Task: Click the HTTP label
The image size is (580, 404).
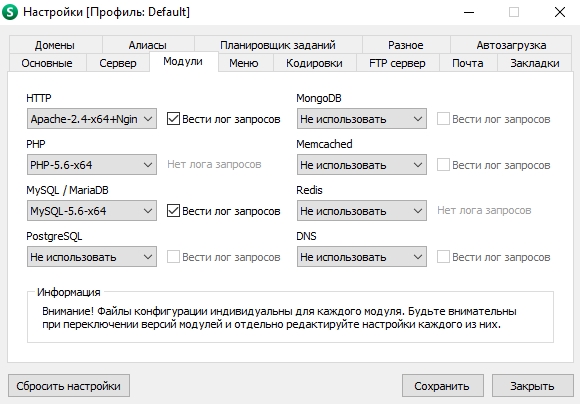Action: [x=39, y=98]
